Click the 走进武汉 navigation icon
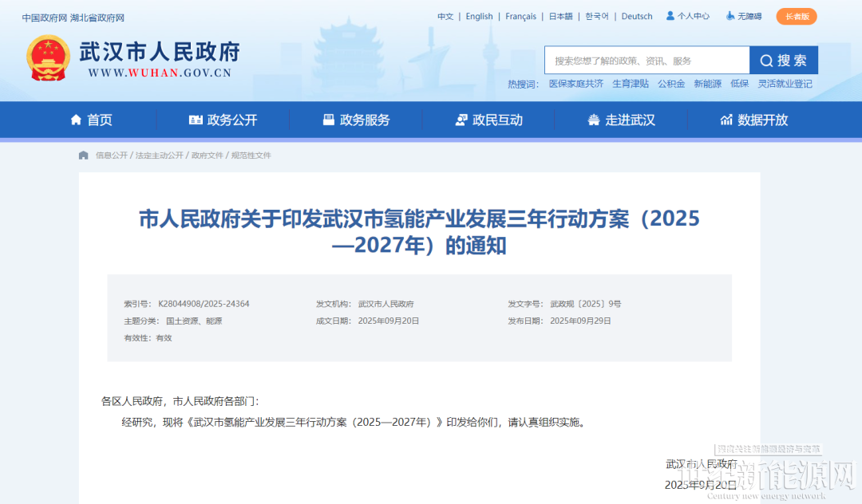This screenshot has width=862, height=504. (x=593, y=120)
